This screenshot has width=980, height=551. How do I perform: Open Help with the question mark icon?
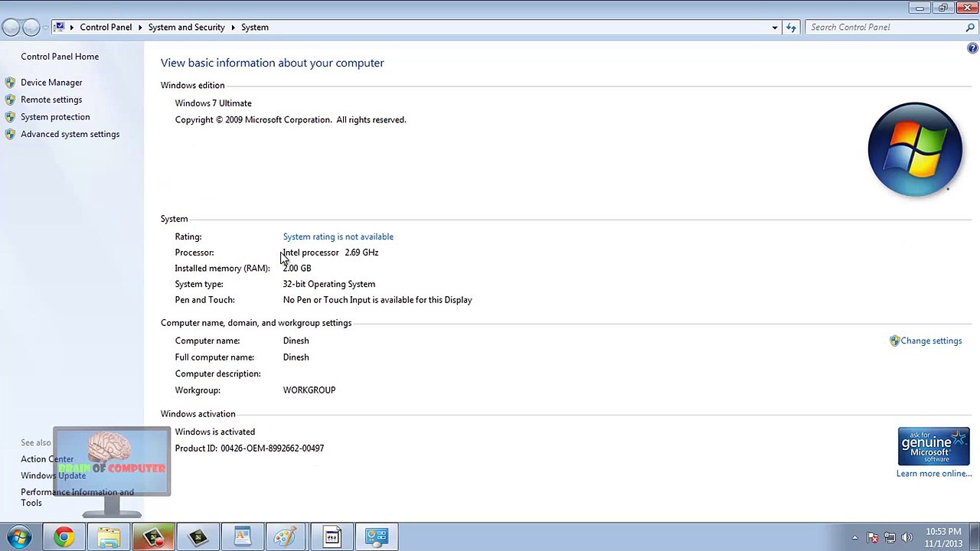pos(972,48)
